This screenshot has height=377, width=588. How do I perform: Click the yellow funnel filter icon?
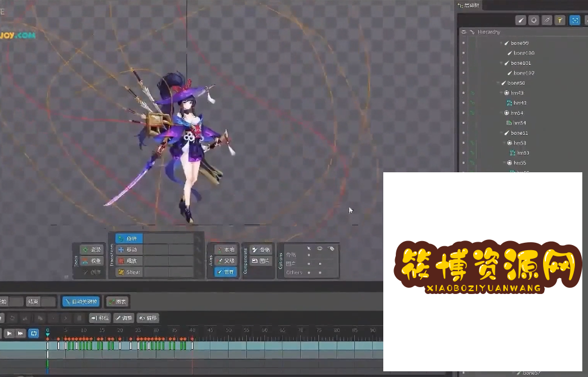click(560, 20)
